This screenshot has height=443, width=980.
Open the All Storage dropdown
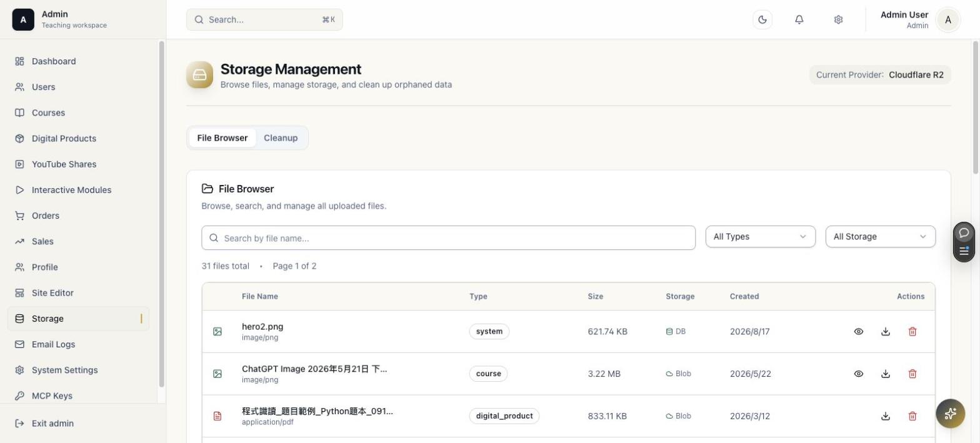click(x=880, y=236)
